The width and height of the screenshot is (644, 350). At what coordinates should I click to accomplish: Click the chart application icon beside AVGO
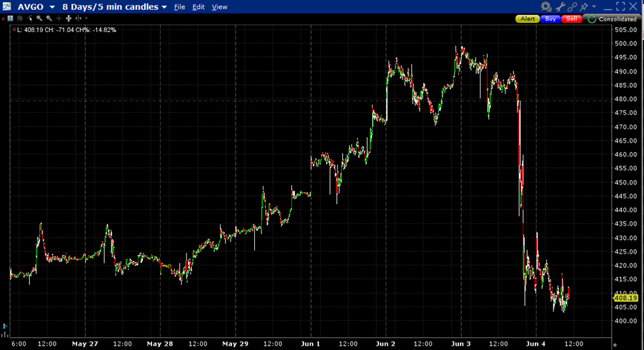point(6,6)
